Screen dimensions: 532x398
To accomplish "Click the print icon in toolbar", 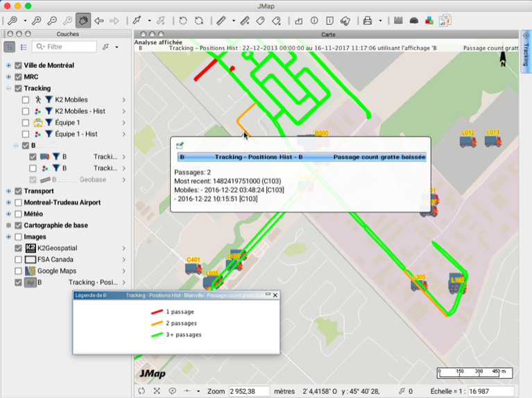I will 368,21.
